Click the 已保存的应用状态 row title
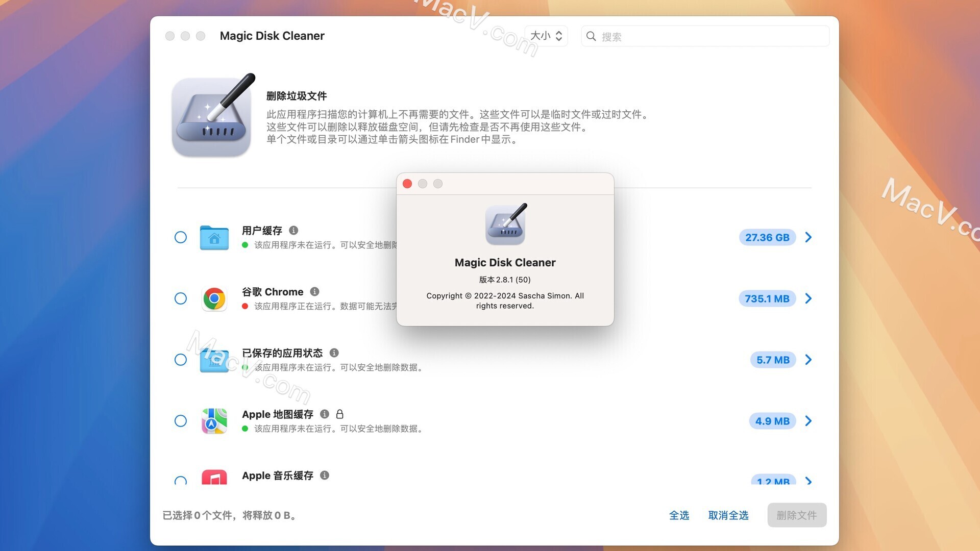 pos(282,353)
